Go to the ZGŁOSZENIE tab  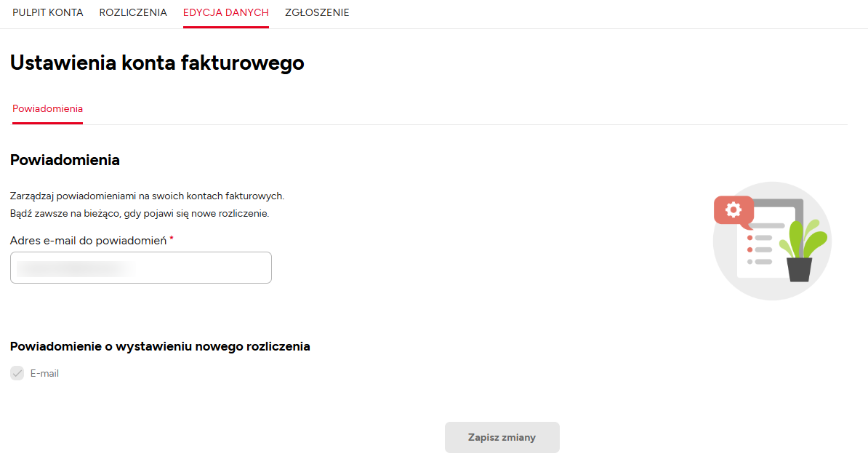(x=317, y=12)
